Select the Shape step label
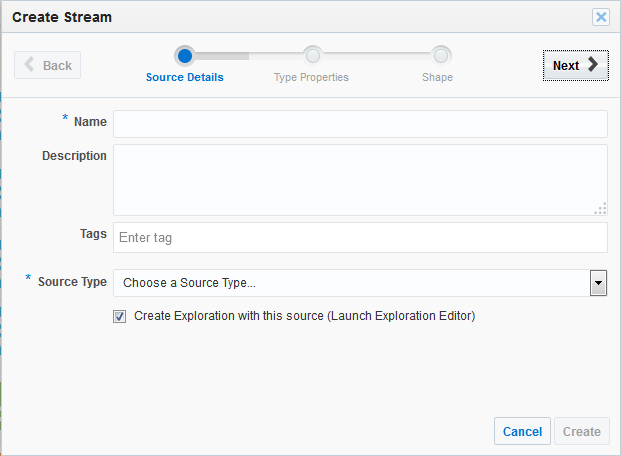621x456 pixels. point(437,78)
